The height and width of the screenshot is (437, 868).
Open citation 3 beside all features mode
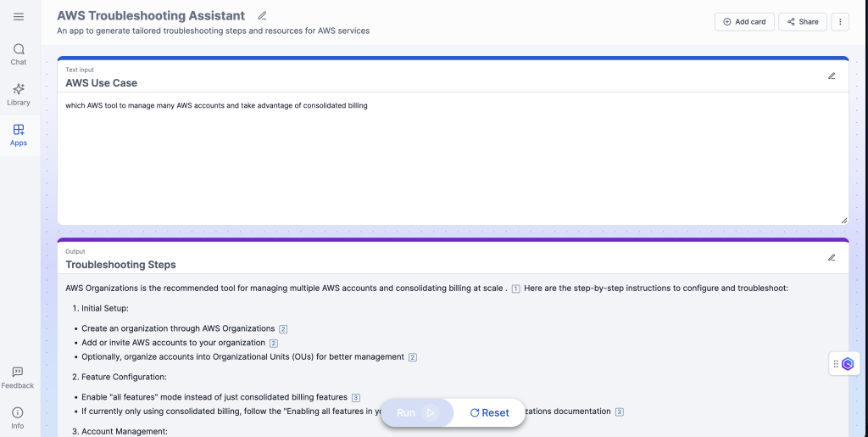[x=356, y=398]
